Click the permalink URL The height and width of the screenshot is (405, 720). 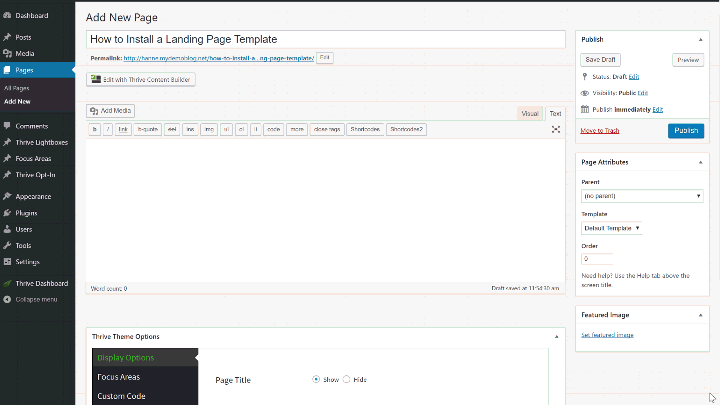pos(219,58)
